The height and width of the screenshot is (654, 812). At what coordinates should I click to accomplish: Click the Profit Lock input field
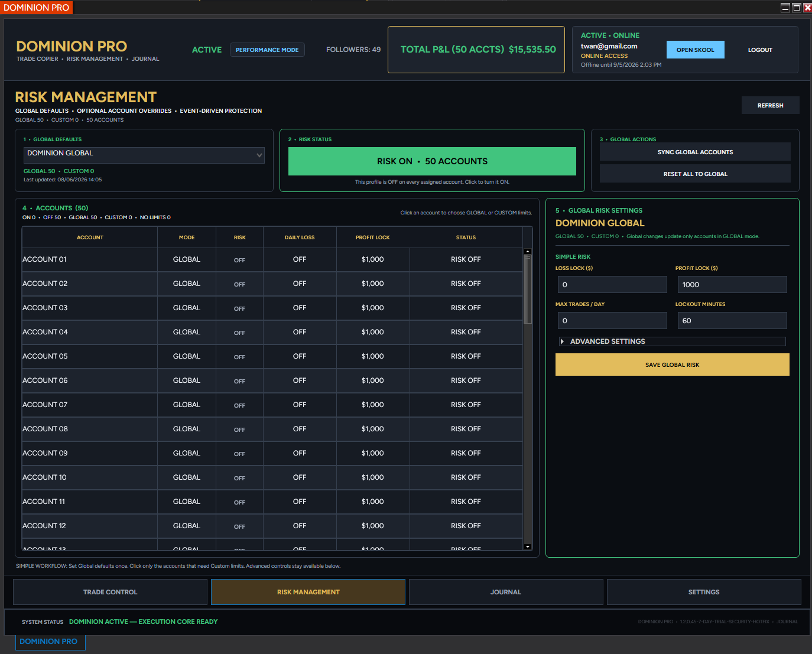732,284
